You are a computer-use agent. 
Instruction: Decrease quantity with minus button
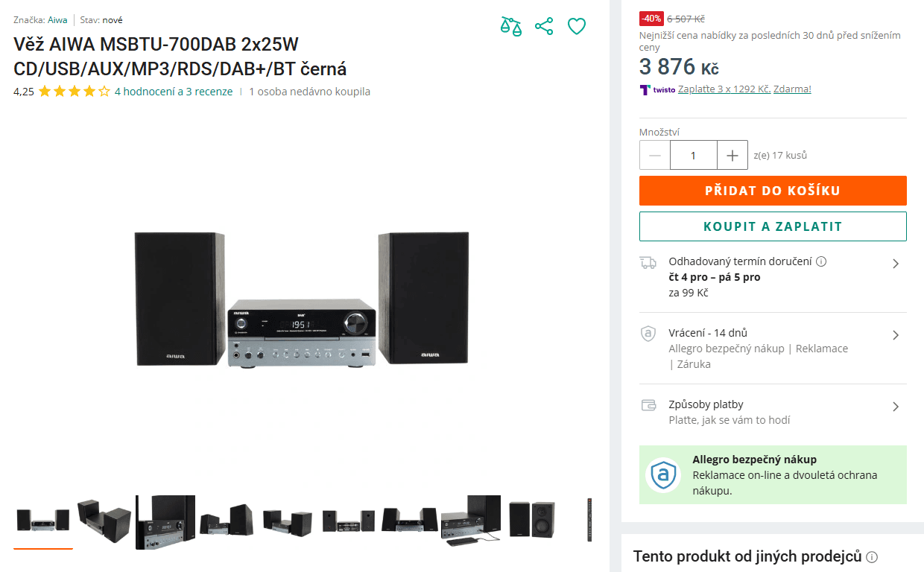654,155
